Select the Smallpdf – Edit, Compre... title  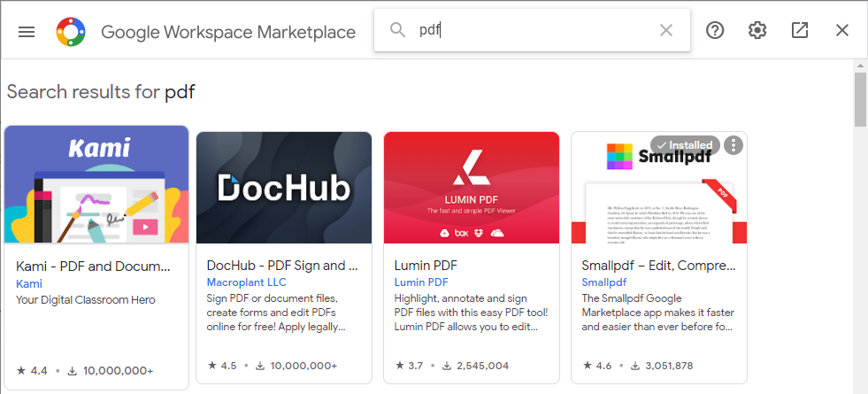(x=659, y=266)
